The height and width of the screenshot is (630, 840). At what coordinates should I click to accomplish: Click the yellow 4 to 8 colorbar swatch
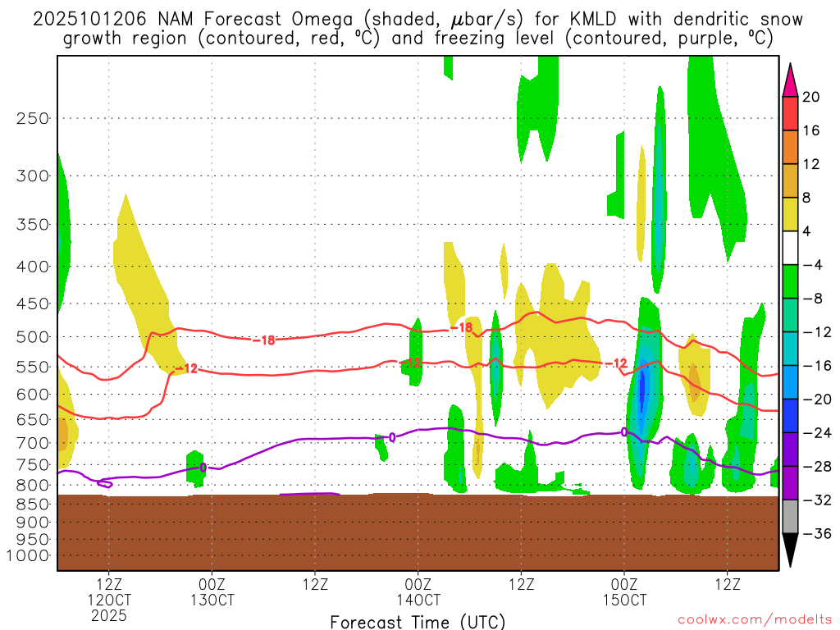point(790,214)
